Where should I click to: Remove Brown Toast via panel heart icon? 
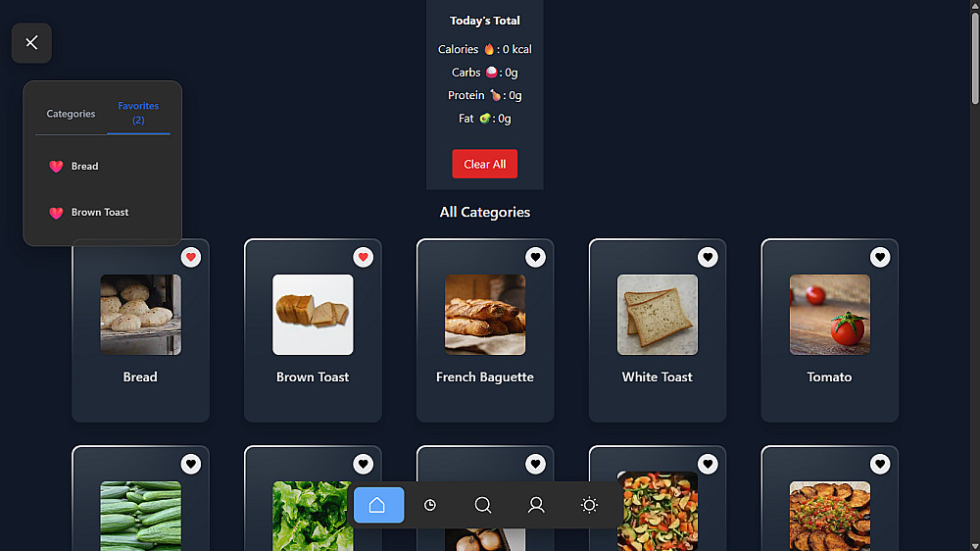tap(56, 213)
